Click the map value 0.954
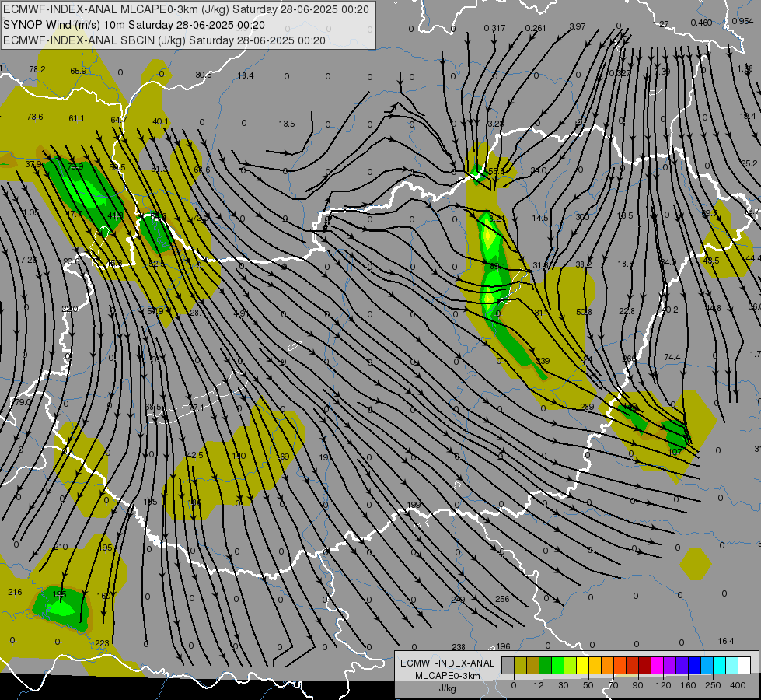Viewport: 761px width, 700px height. [742, 21]
